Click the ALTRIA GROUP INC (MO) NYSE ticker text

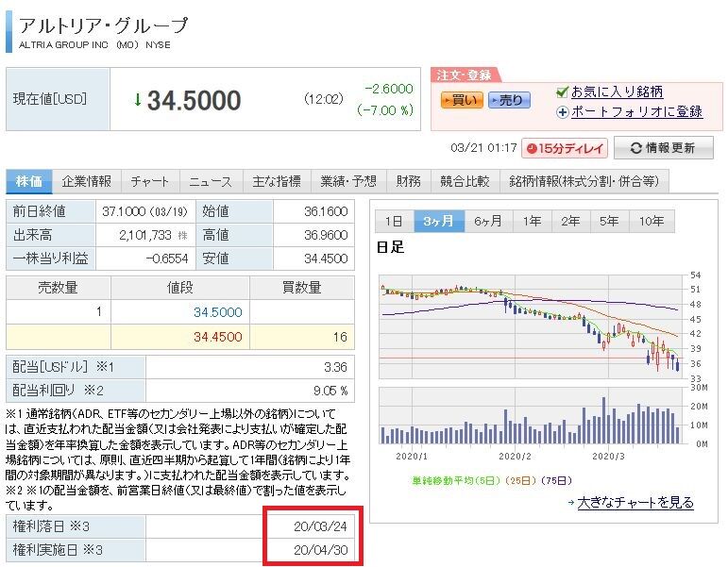click(x=94, y=45)
